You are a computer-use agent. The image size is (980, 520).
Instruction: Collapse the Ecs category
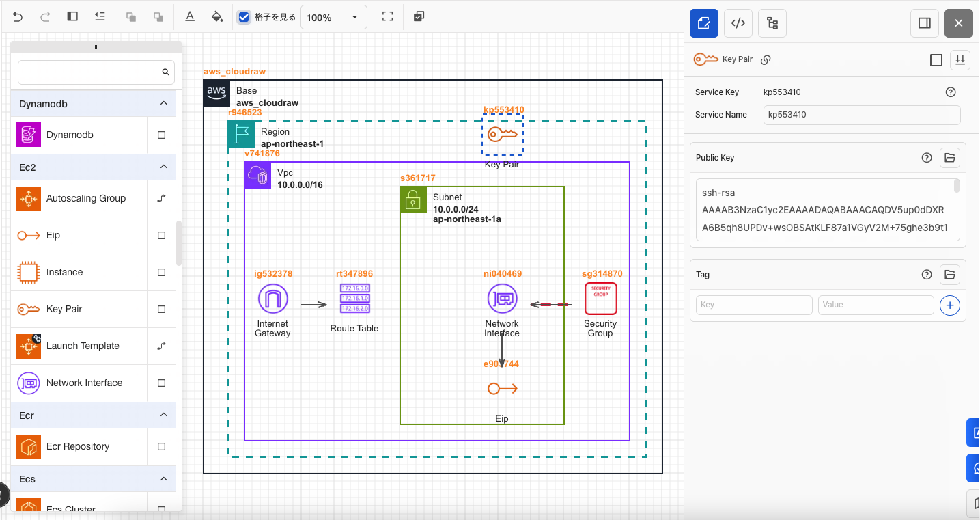coord(163,478)
